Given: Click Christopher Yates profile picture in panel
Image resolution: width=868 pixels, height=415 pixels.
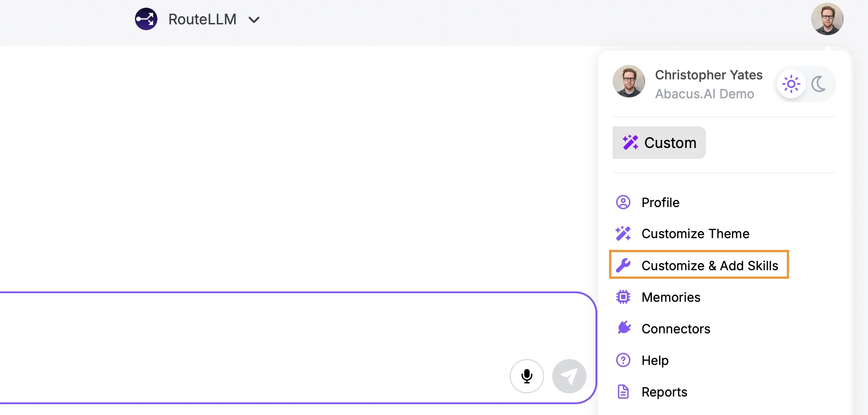Looking at the screenshot, I should 628,81.
